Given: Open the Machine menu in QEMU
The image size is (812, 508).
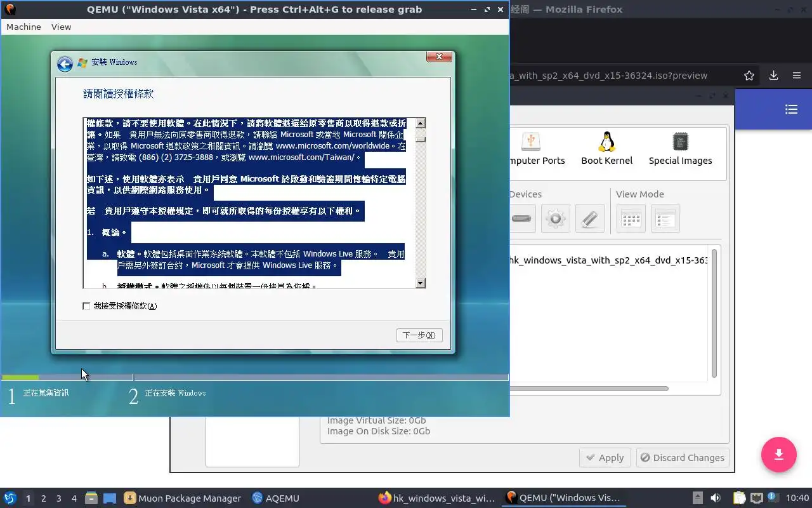Looking at the screenshot, I should tap(23, 27).
